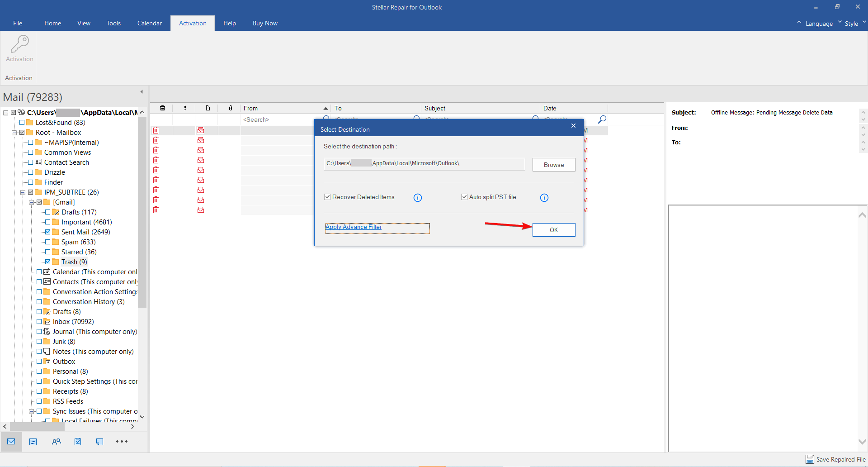This screenshot has width=868, height=467.
Task: Click Calendar folder icon in tree
Action: 47,272
